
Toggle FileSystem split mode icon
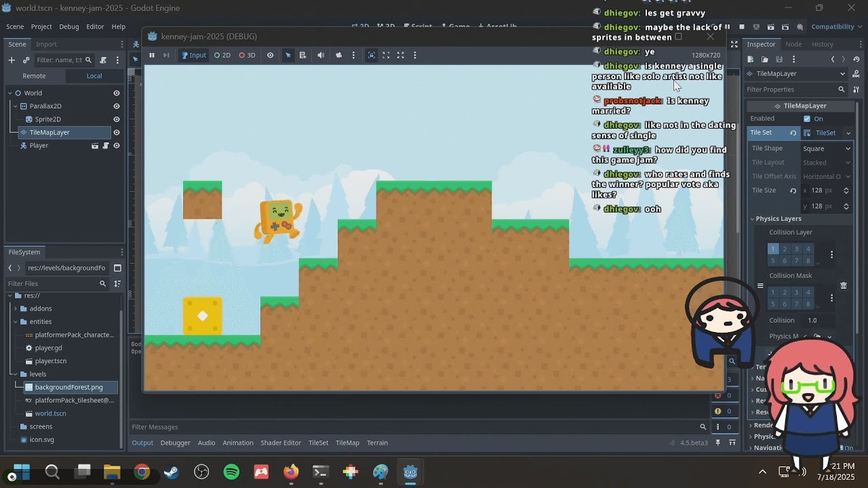coord(117,268)
